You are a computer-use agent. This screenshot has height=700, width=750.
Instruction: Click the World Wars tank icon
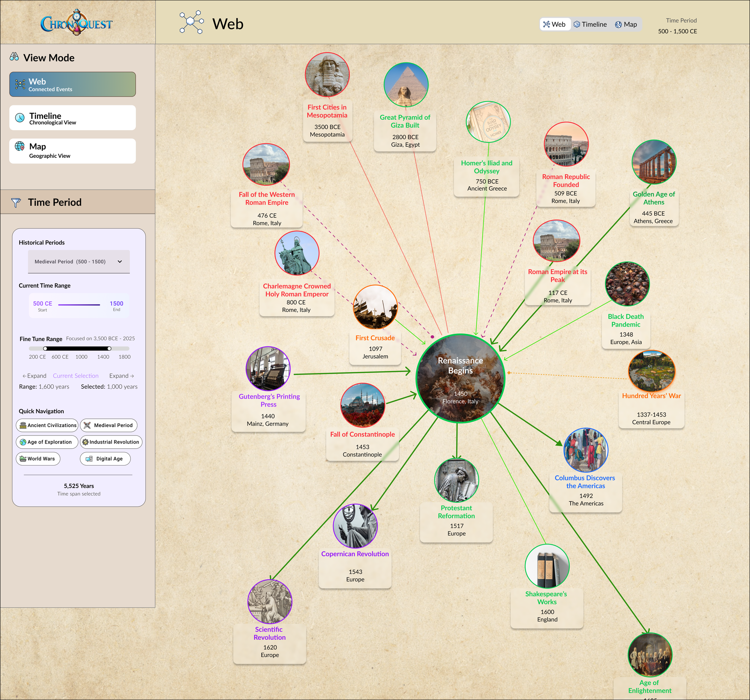tap(23, 459)
